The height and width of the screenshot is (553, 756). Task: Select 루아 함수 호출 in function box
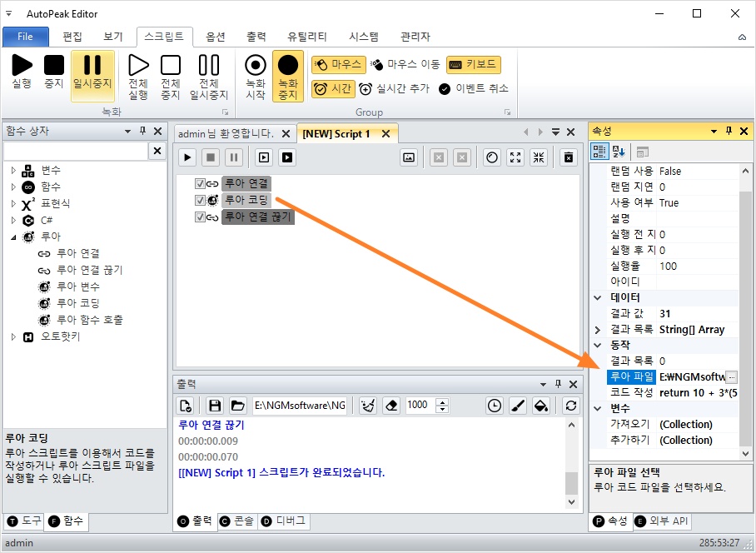[x=90, y=320]
